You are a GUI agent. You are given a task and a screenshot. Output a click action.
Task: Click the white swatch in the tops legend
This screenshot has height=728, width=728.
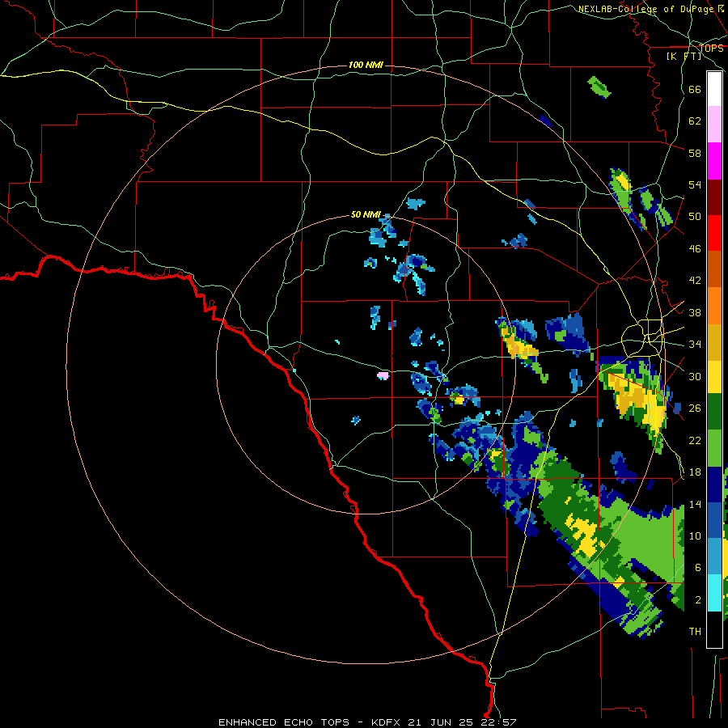tap(714, 89)
